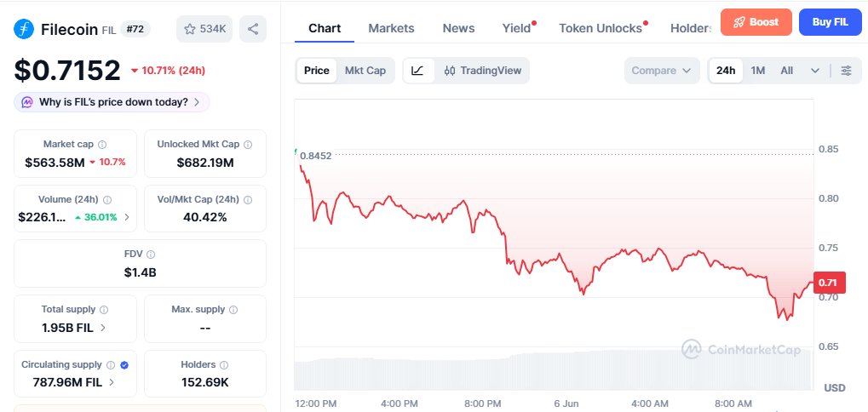Open the chart settings sliders icon
The image size is (868, 412).
click(x=846, y=71)
